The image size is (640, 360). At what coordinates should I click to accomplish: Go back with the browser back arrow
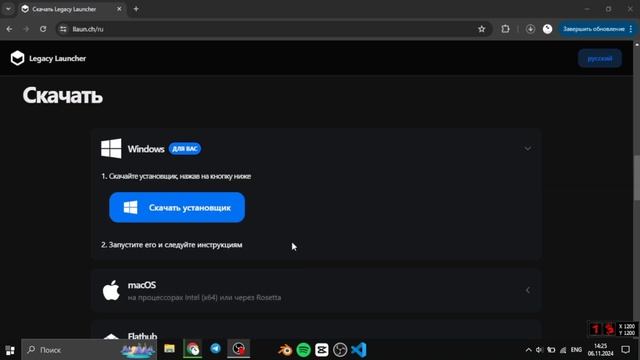pyautogui.click(x=9, y=29)
